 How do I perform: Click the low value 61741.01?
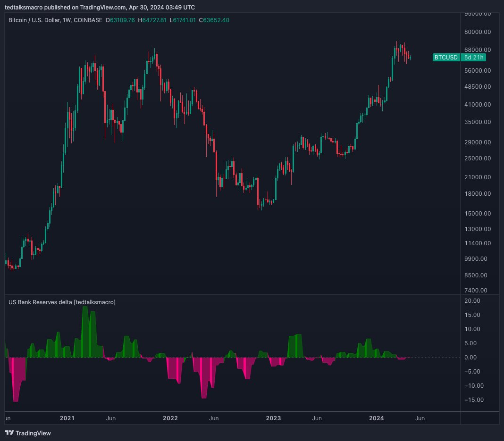pyautogui.click(x=184, y=20)
